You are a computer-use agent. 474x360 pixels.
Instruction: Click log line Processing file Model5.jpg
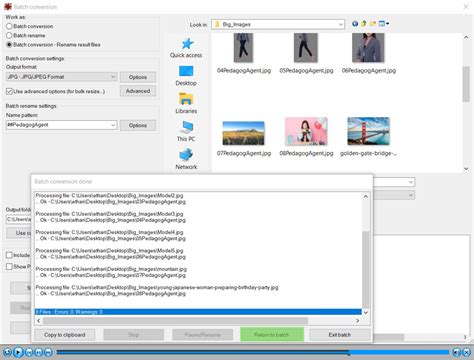tap(109, 251)
